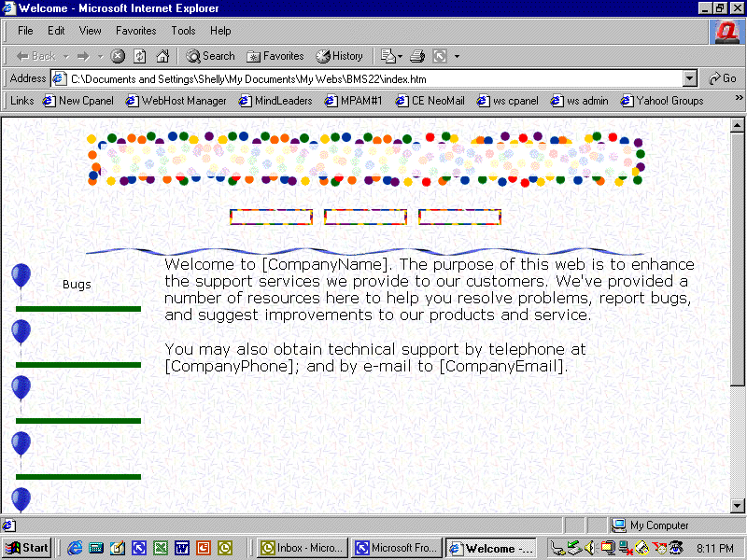Launch Outlook from quick launch

point(225,548)
